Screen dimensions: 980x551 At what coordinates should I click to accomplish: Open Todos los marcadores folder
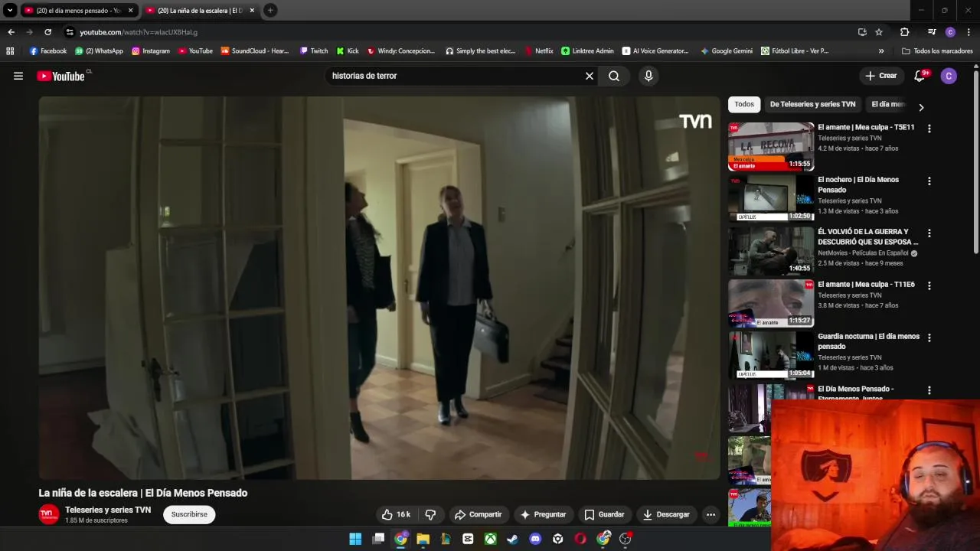pos(937,51)
